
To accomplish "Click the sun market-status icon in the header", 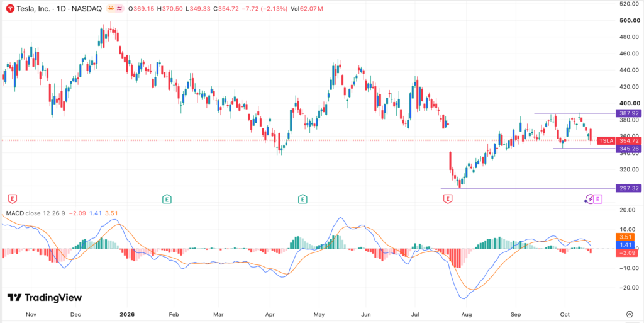I will pyautogui.click(x=111, y=9).
